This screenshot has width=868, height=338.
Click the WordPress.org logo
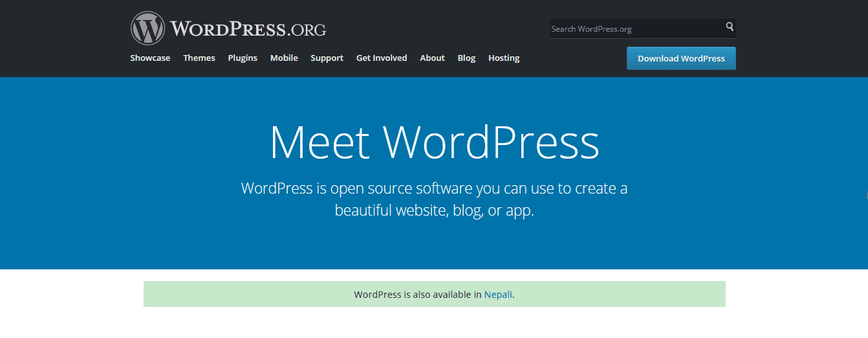tap(228, 28)
